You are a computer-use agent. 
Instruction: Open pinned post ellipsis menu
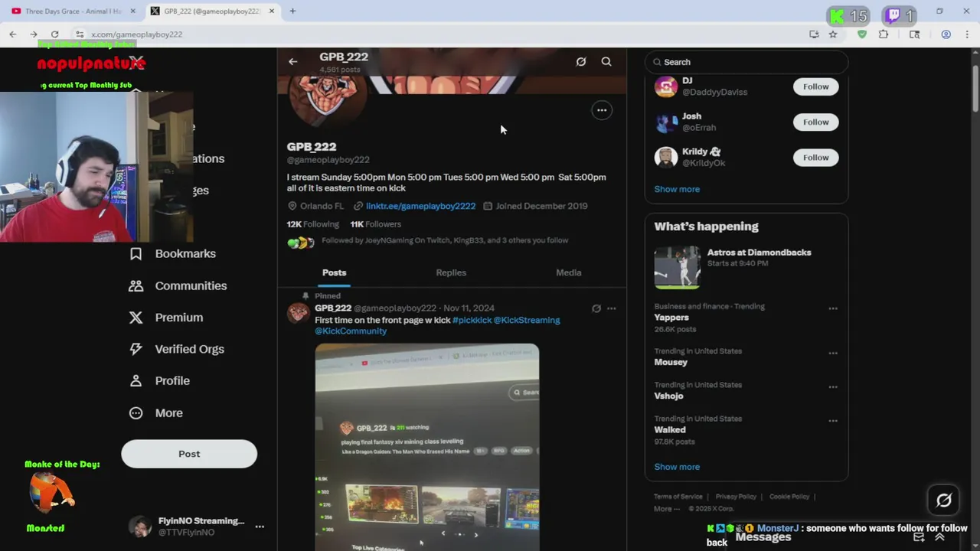[x=611, y=308]
